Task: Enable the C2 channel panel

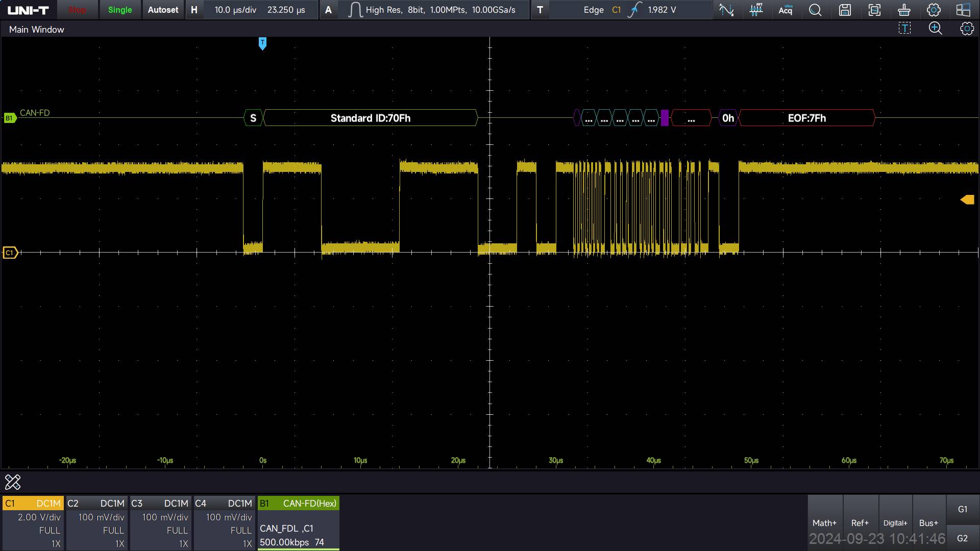Action: 97,522
